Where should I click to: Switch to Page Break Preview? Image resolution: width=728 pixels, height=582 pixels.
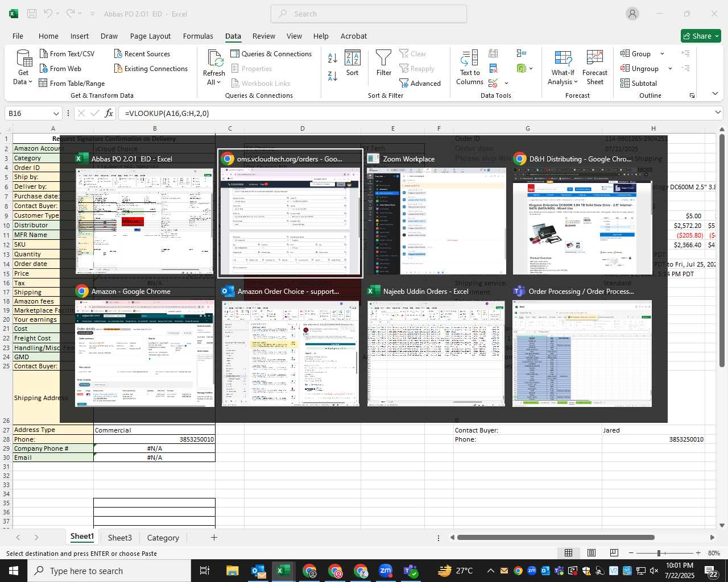click(x=614, y=552)
